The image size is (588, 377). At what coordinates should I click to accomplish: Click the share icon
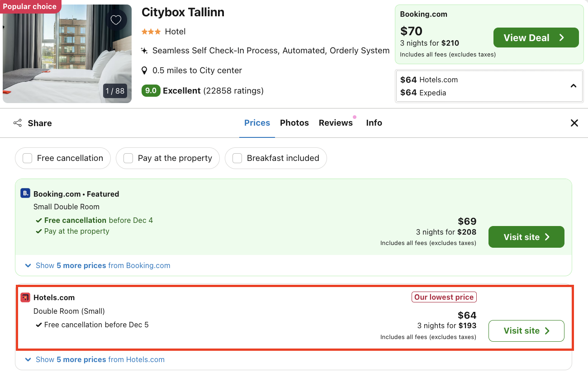(18, 123)
